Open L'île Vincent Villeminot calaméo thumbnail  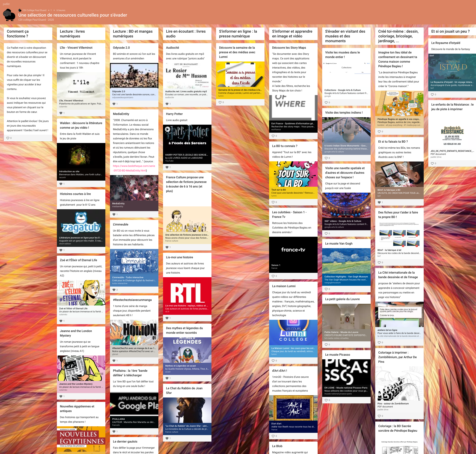coord(81,85)
